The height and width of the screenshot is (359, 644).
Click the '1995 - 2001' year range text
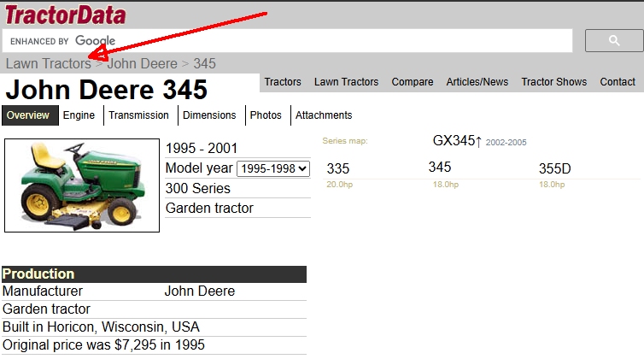click(202, 148)
